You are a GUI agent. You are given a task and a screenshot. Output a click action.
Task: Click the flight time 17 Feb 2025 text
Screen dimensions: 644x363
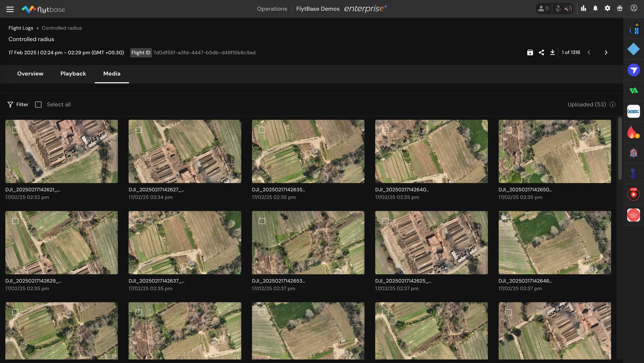(x=66, y=53)
